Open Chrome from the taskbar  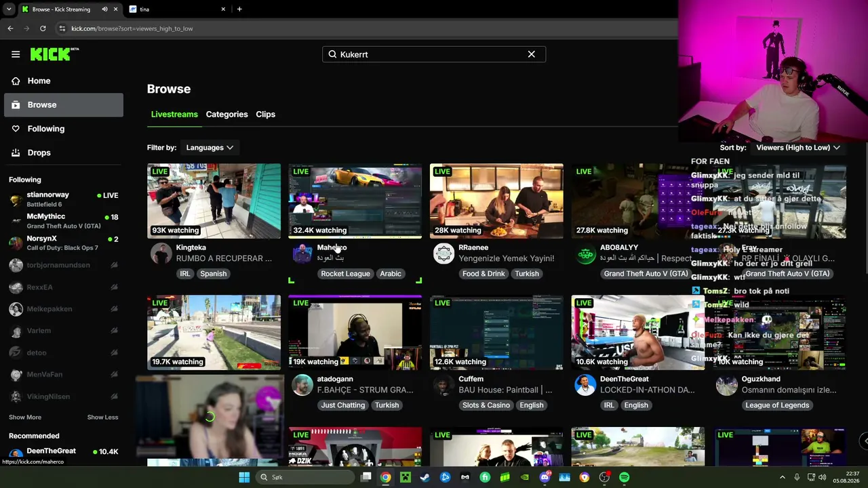tap(385, 477)
